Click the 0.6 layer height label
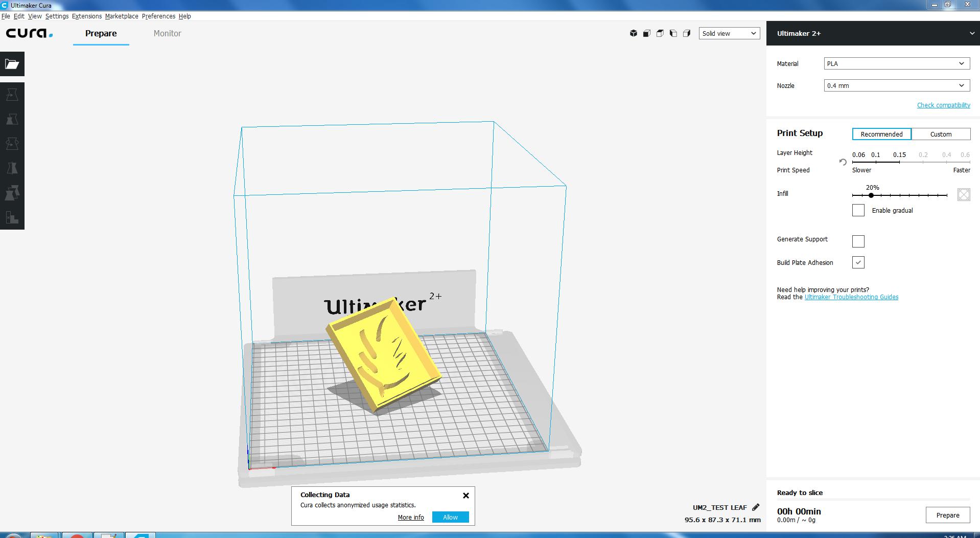Screen dimensions: 980x538 click(965, 154)
